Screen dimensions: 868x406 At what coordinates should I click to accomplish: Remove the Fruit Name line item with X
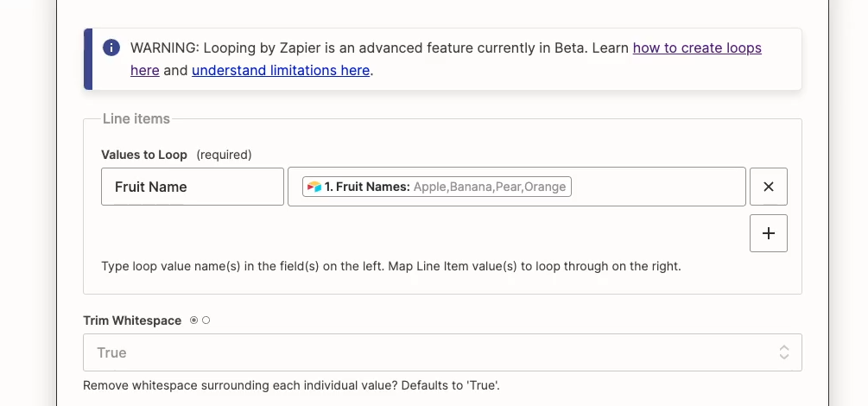769,187
